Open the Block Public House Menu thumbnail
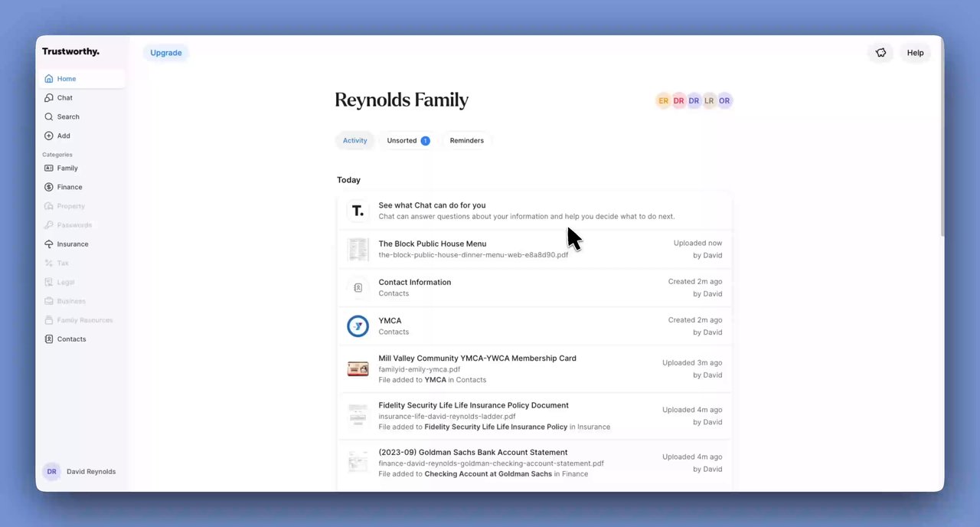Viewport: 980px width, 527px height. pos(358,250)
